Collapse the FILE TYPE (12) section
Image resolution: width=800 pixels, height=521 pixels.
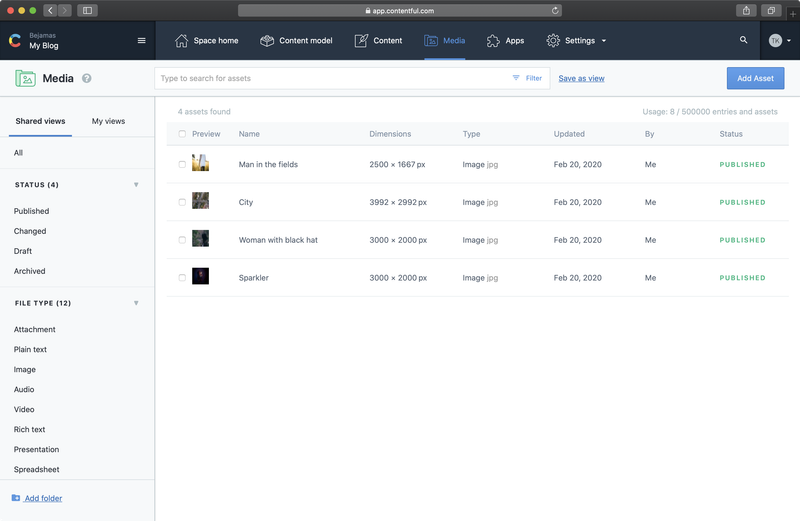[136, 303]
